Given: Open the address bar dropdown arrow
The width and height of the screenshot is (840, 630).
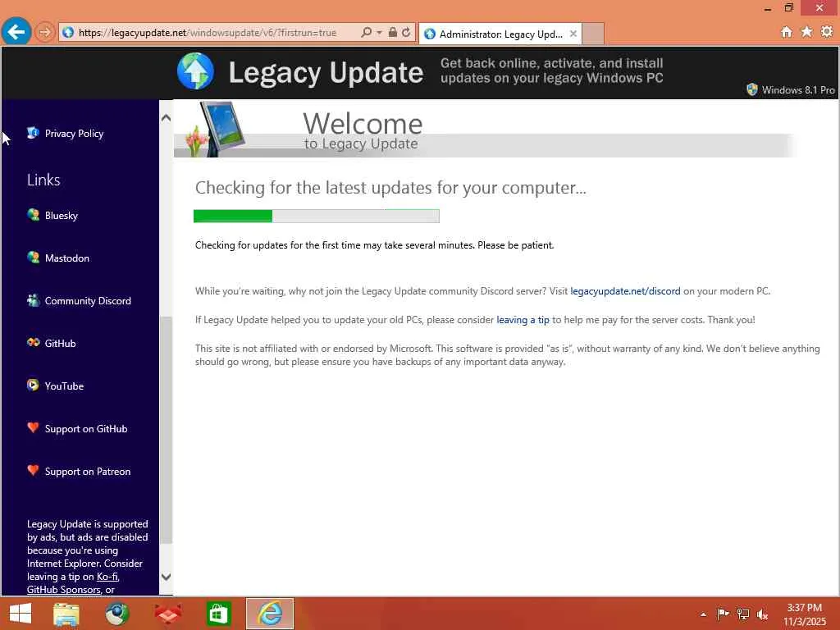Looking at the screenshot, I should point(379,33).
